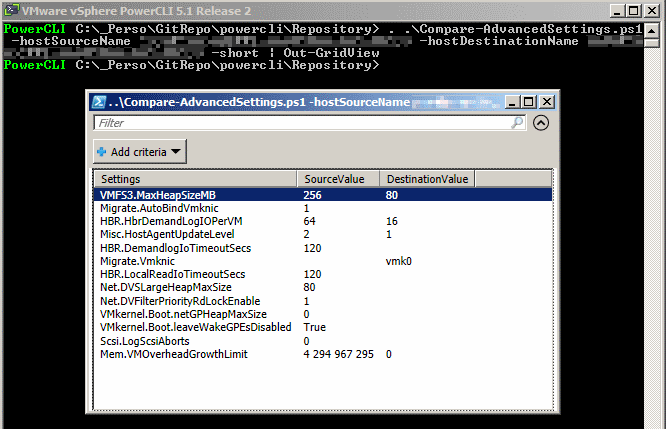
Task: Collapse the filter panel with the circular chevron
Action: point(541,123)
